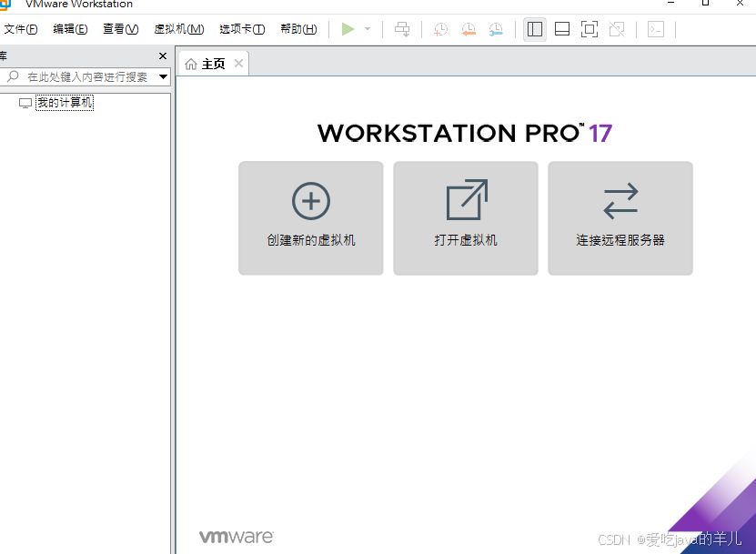Image resolution: width=756 pixels, height=554 pixels.
Task: Click the vmware logo at bottom
Action: 237,536
